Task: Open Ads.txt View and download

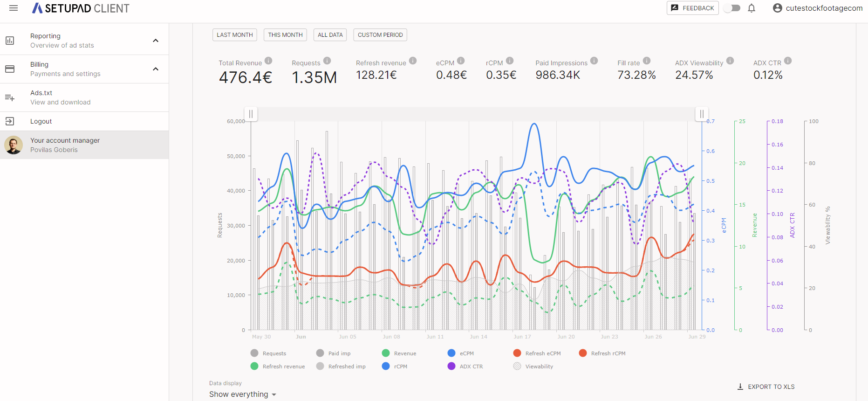Action: coord(60,97)
